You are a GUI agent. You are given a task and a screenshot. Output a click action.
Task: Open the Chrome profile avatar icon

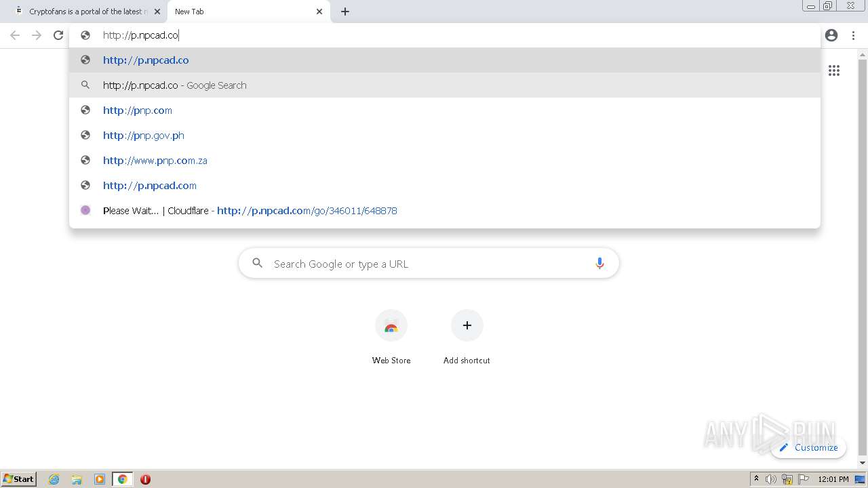tap(831, 35)
